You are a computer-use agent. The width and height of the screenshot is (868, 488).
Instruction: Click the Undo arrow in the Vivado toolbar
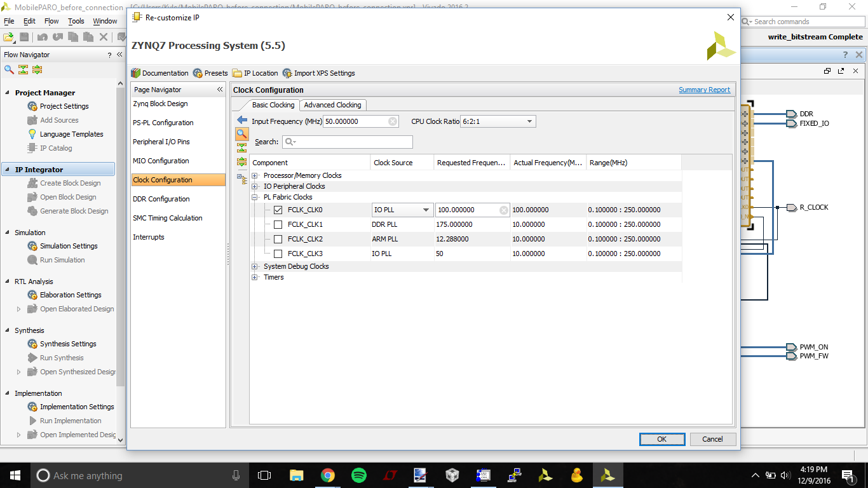coord(43,37)
